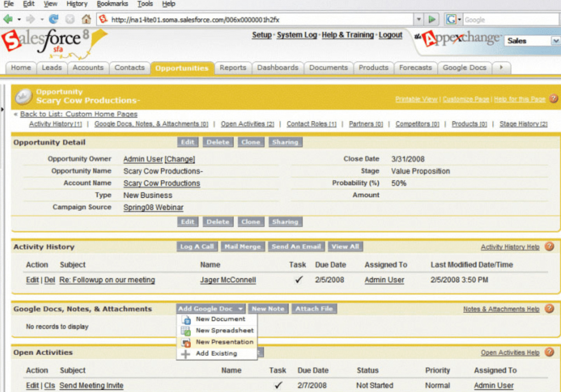Open the Sales app selector dropdown

(556, 41)
